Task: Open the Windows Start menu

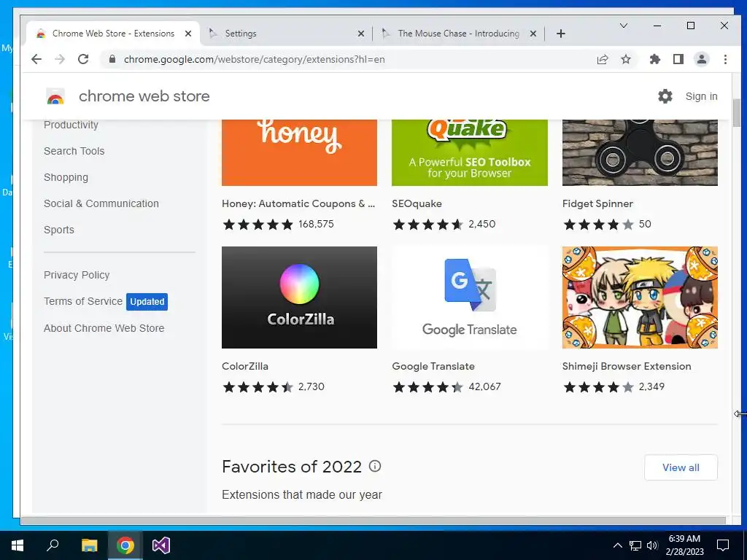Action: (18, 545)
